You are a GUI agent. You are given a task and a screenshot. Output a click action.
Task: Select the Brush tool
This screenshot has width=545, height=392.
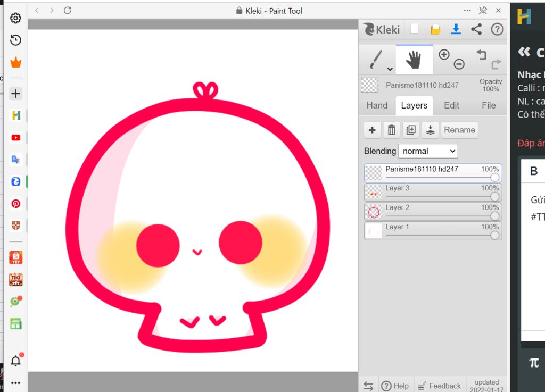click(376, 59)
